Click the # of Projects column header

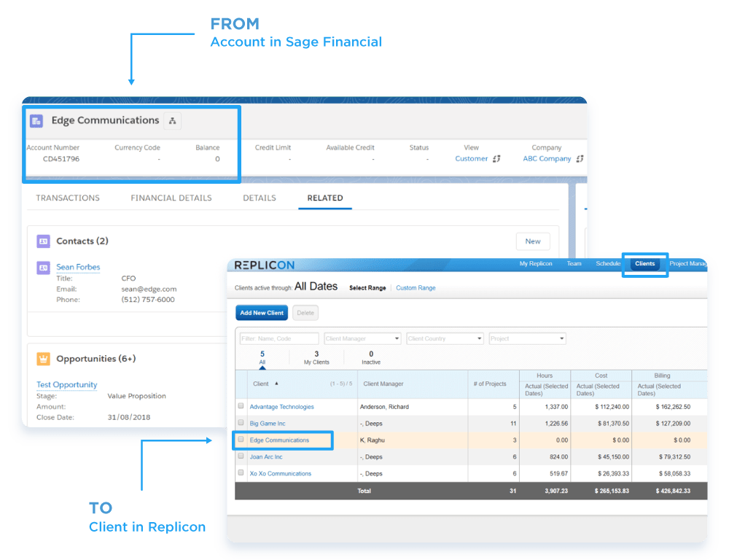click(490, 384)
